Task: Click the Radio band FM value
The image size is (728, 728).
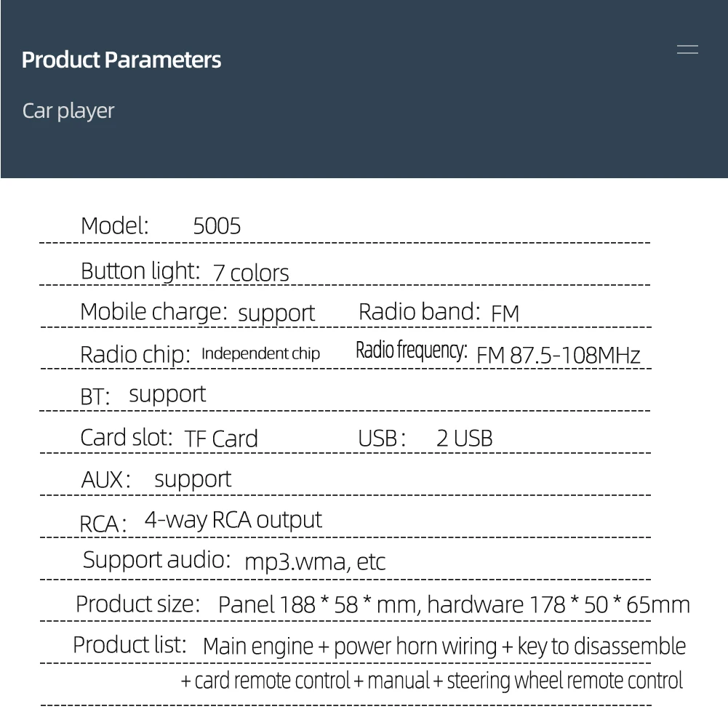Action: 505,314
